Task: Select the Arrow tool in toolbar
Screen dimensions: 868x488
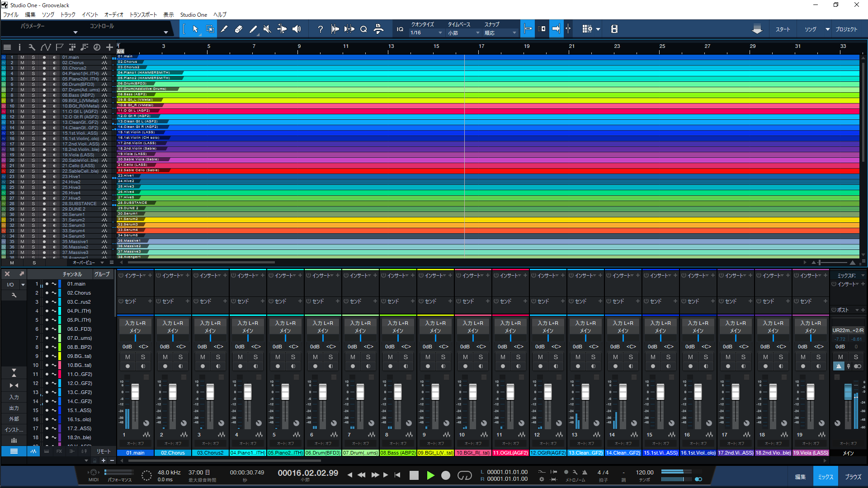Action: [x=195, y=29]
